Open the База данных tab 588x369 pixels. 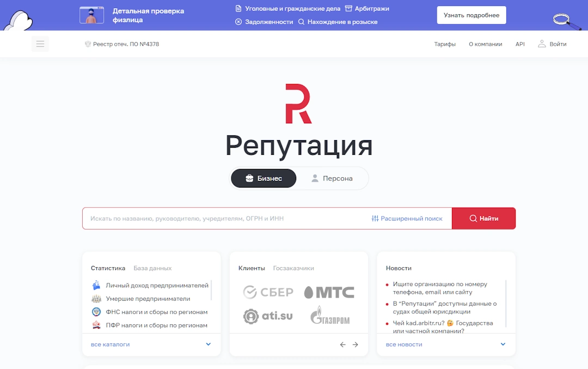click(152, 268)
